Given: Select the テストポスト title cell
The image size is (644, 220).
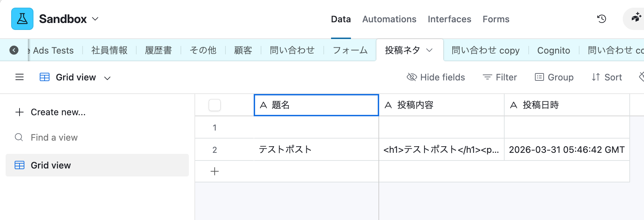Looking at the screenshot, I should 316,150.
